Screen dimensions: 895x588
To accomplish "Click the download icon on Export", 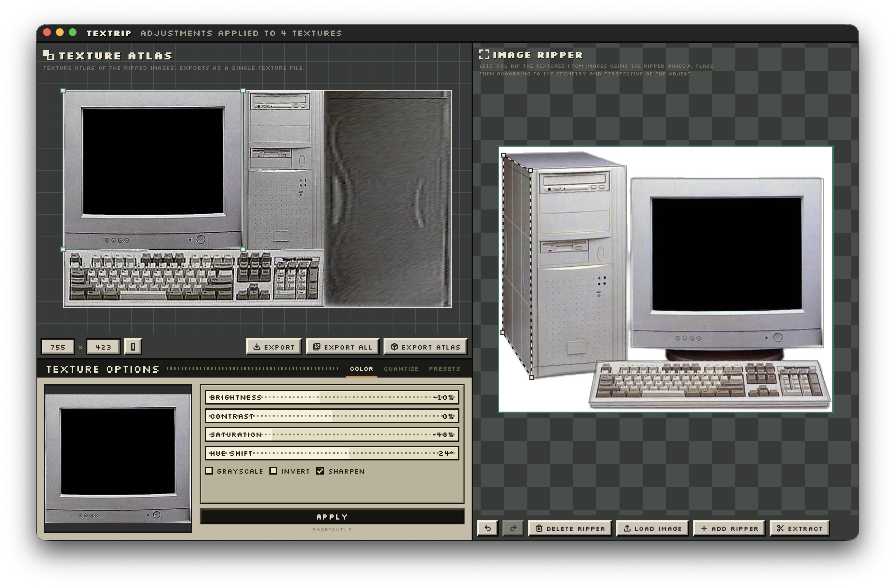I will click(x=257, y=347).
